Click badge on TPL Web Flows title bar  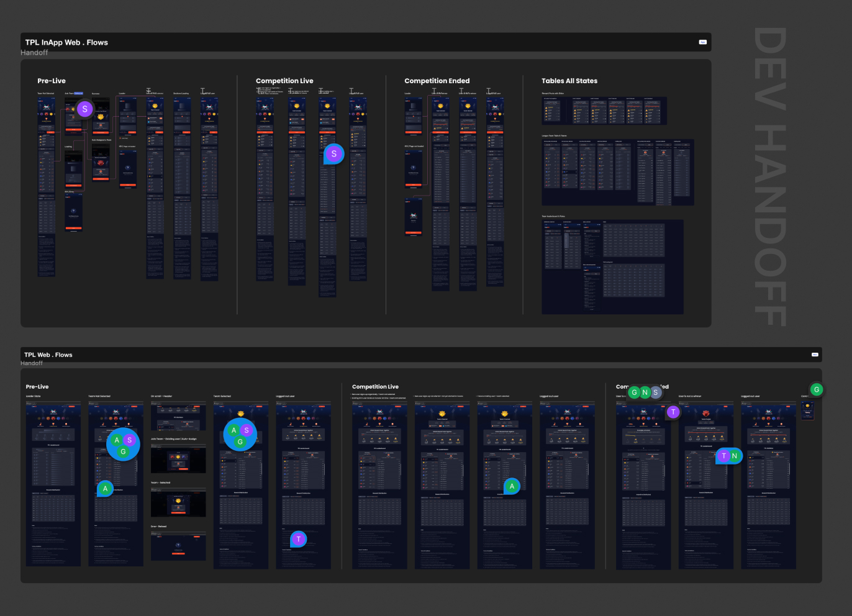[815, 355]
